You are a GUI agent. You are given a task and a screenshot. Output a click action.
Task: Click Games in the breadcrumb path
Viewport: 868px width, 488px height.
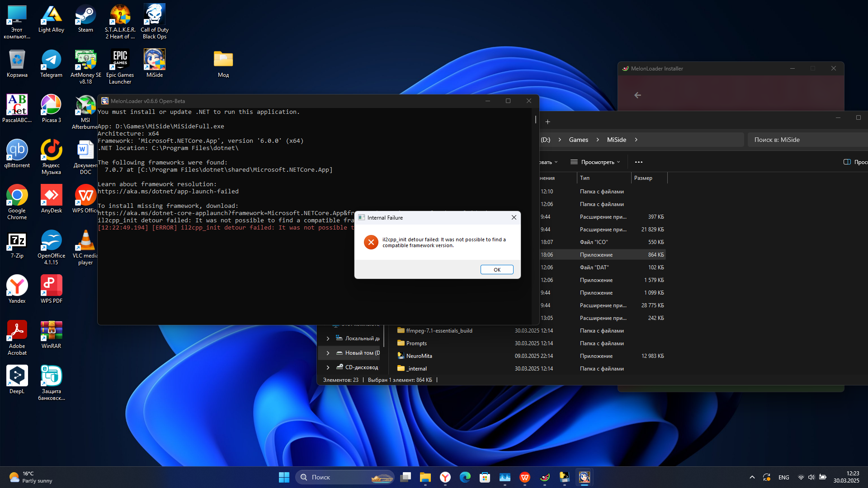click(578, 140)
